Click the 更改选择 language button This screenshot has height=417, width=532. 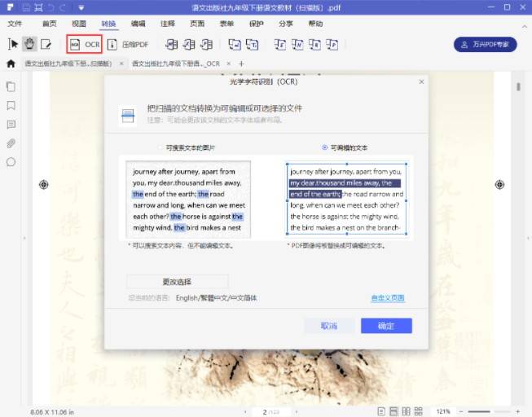coord(178,282)
